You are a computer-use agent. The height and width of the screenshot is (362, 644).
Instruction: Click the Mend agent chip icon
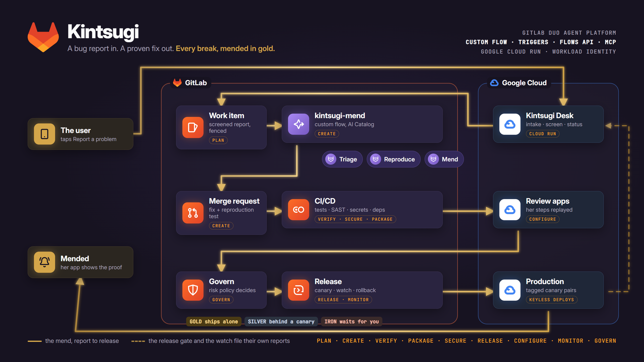[433, 159]
